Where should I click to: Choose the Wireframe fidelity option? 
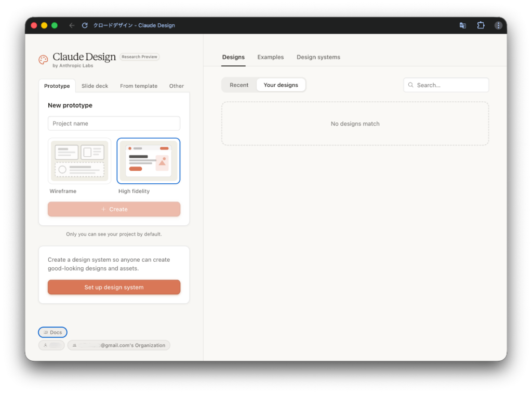79,161
